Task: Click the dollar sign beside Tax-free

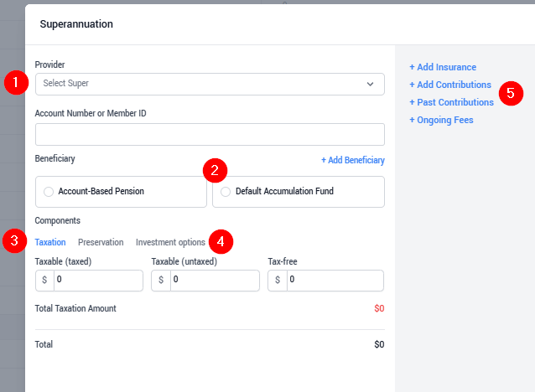Action: click(x=278, y=281)
